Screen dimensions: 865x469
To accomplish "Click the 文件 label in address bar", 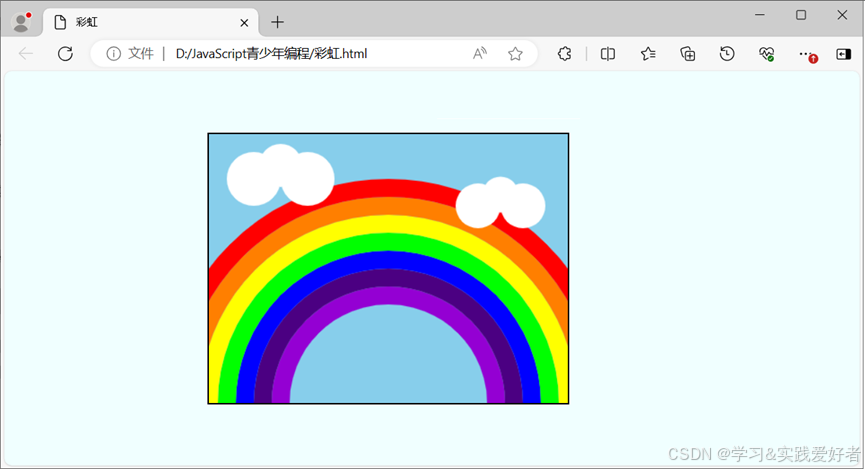I will click(x=141, y=54).
